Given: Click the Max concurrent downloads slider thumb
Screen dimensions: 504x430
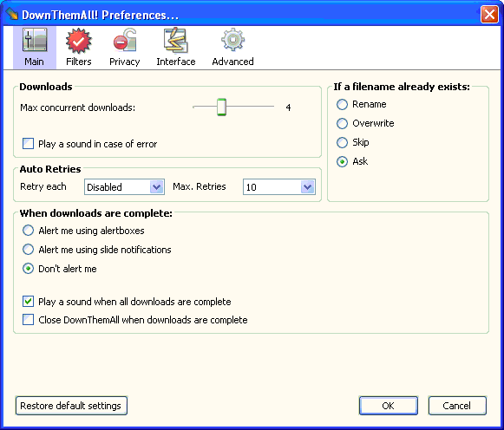Looking at the screenshot, I should tap(221, 107).
